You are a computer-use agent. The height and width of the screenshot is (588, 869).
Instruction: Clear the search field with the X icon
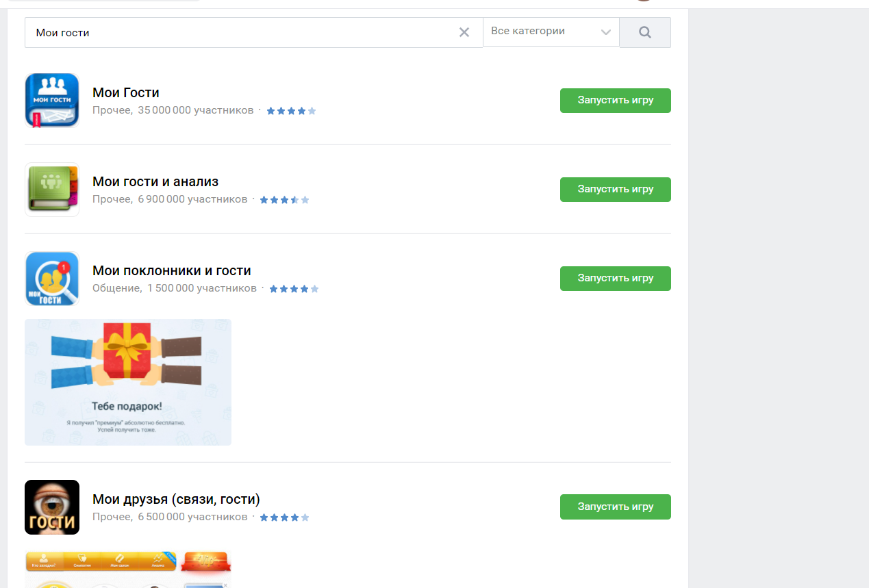coord(464,32)
